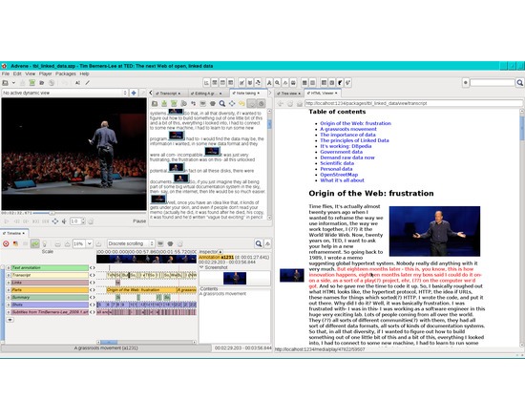Toggle the highlighted green icon in Timeline toolbar
This screenshot has width=525, height=420.
(34, 243)
